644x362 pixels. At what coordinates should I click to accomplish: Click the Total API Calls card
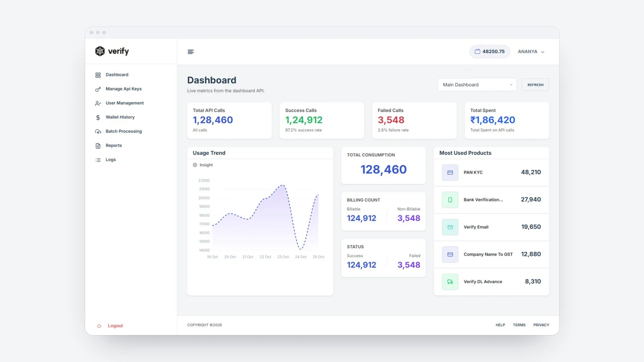coord(229,121)
